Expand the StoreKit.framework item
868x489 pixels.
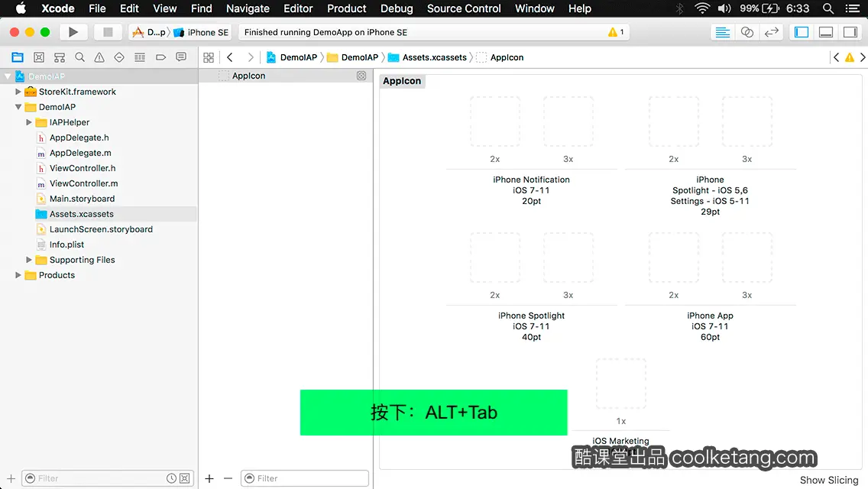[18, 92]
